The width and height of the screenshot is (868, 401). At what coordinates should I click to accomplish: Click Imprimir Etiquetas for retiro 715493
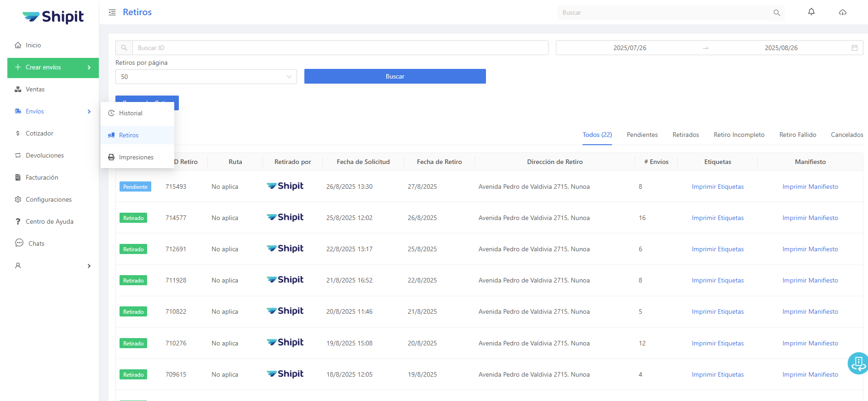pyautogui.click(x=718, y=186)
